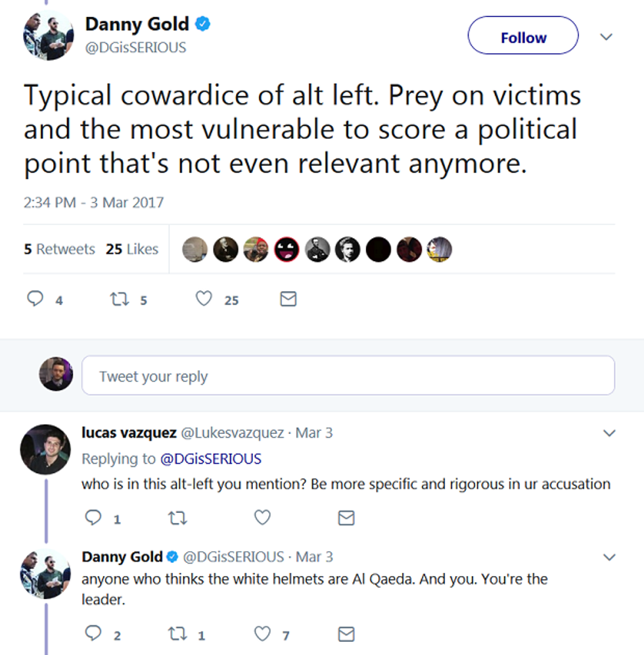Viewport: 644px width, 655px height.
Task: Retweet lucas vazquez's reply
Action: 177,518
